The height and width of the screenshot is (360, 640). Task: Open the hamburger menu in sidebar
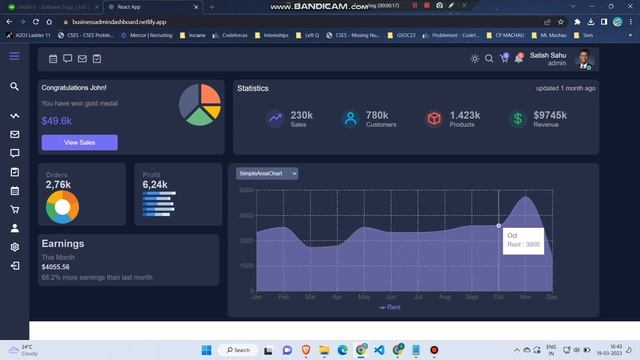(15, 56)
